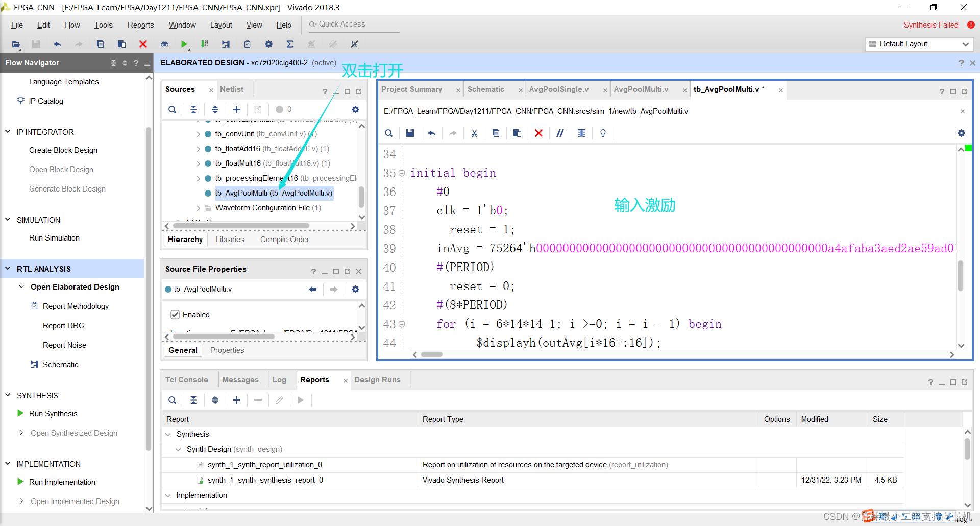Close the tb_AvgPoolMulti.v editor tab
The image size is (980, 526).
point(780,90)
